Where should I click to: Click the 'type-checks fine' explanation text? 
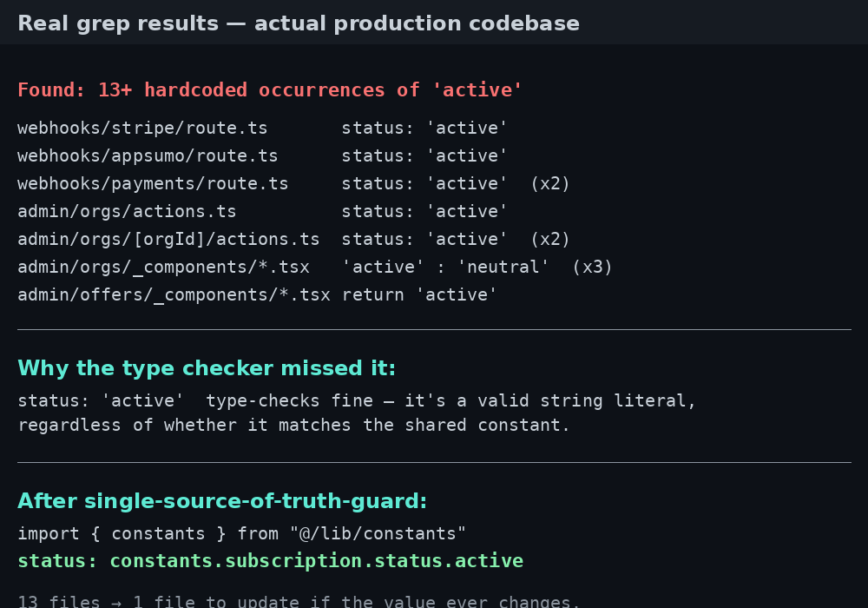click(x=290, y=400)
